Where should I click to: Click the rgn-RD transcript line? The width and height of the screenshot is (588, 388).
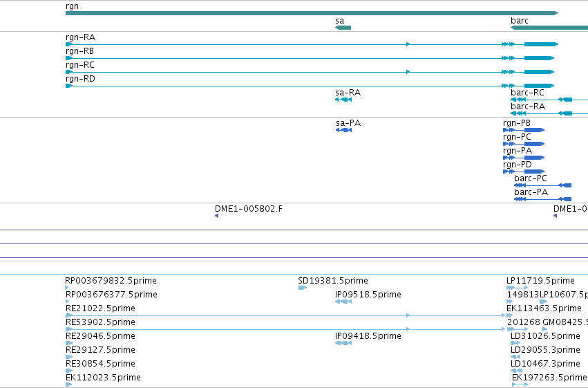[310, 86]
